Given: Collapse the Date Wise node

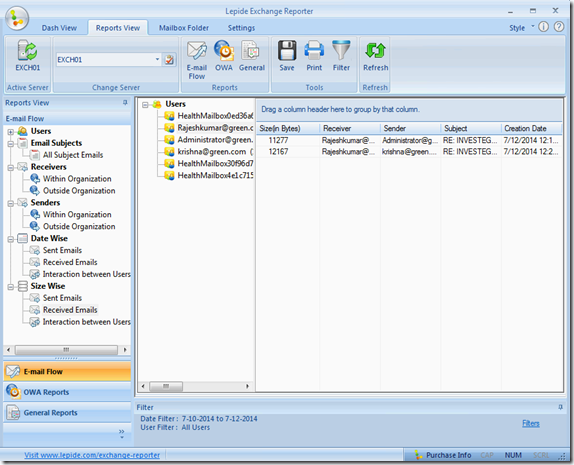Looking at the screenshot, I should 11,239.
